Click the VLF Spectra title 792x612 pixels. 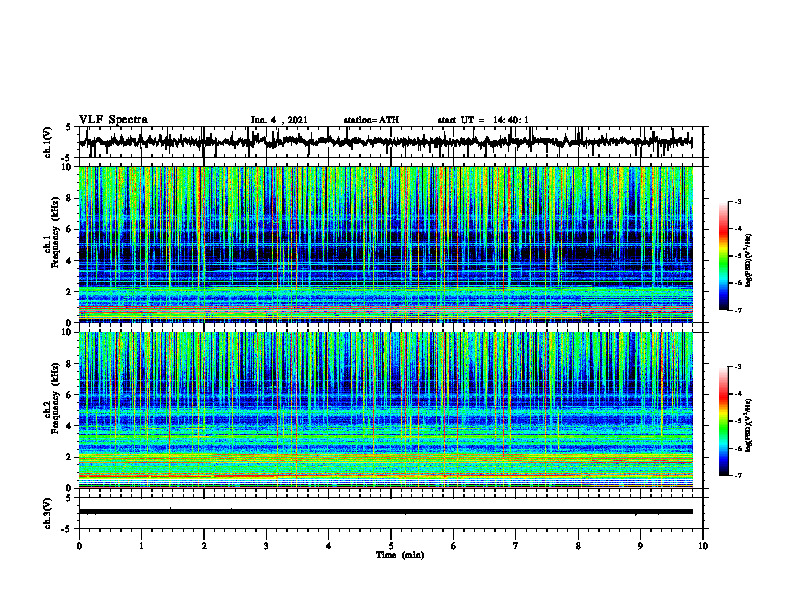(113, 120)
